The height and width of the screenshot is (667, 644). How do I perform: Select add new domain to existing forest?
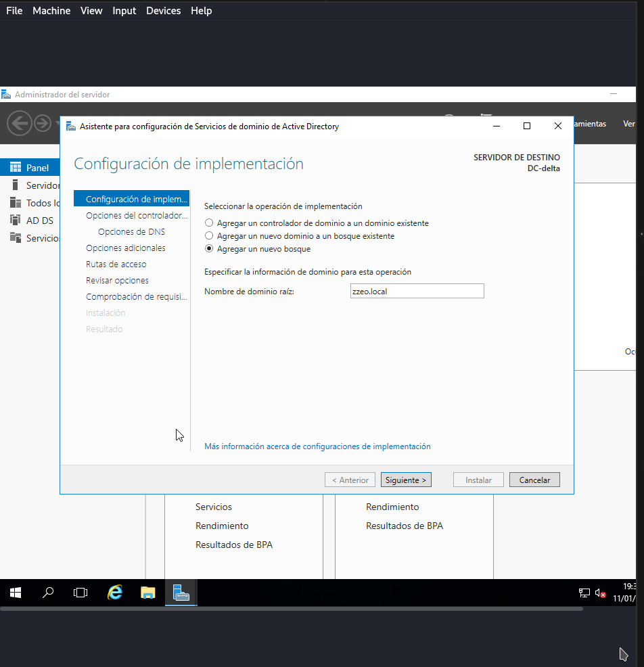click(x=209, y=235)
